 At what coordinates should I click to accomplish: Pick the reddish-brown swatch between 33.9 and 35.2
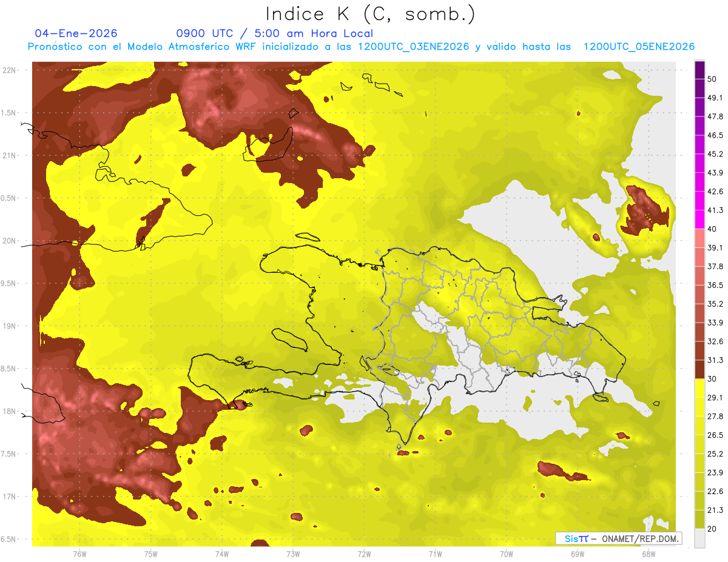click(x=700, y=313)
